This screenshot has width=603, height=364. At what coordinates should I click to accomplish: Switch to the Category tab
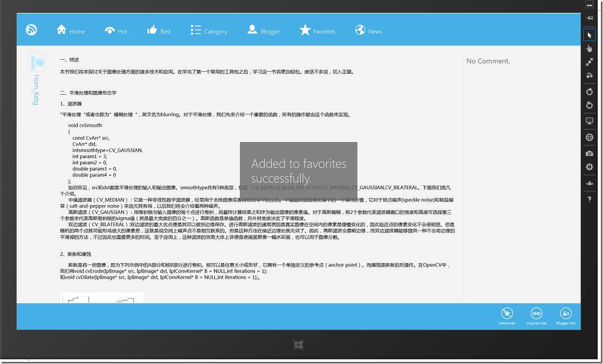tap(209, 30)
